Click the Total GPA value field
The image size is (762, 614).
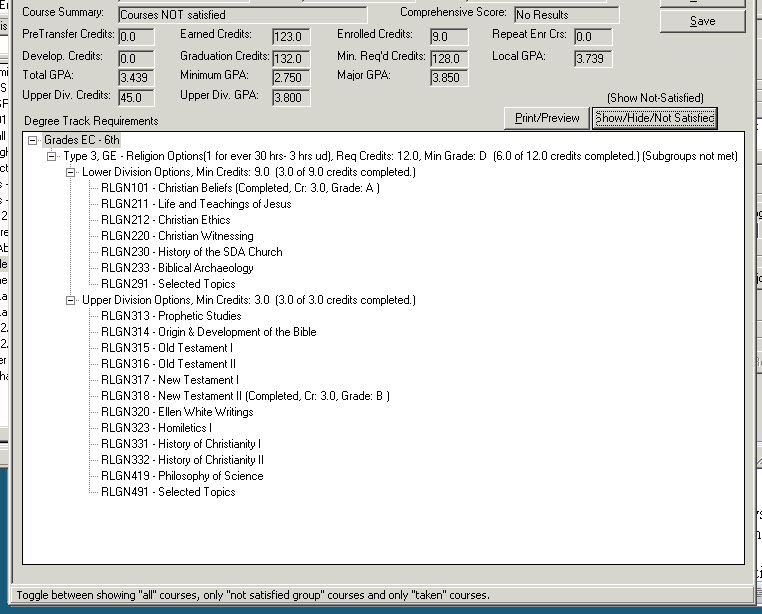[x=136, y=77]
